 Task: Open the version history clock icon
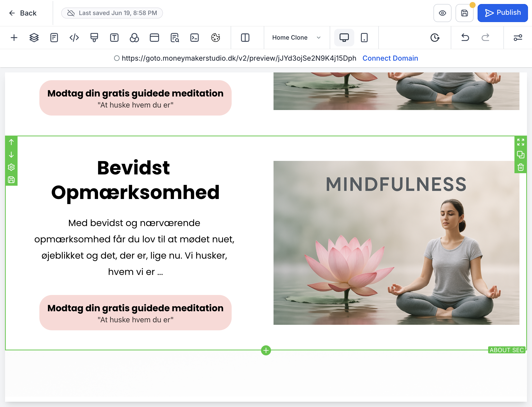435,38
